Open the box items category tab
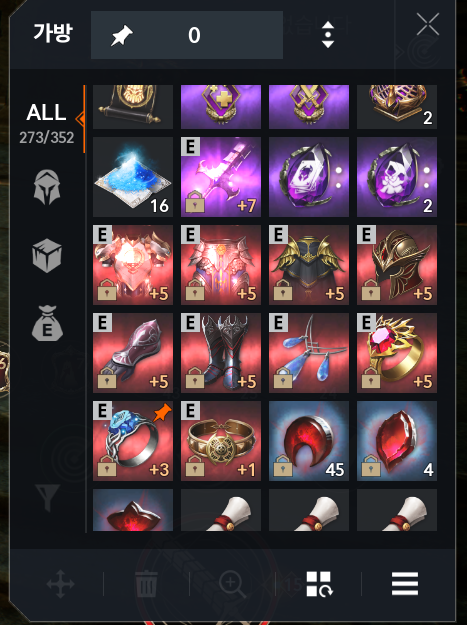467x625 pixels. click(47, 256)
